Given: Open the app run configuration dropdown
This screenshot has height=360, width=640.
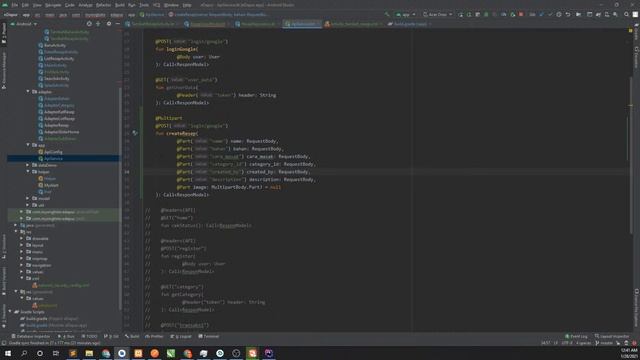Looking at the screenshot, I should pos(405,14).
